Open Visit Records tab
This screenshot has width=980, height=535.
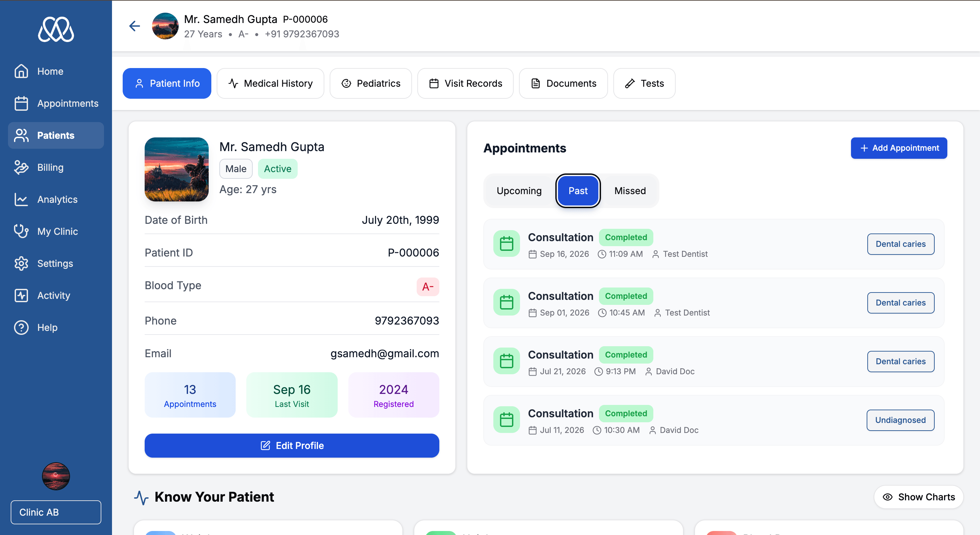click(465, 83)
